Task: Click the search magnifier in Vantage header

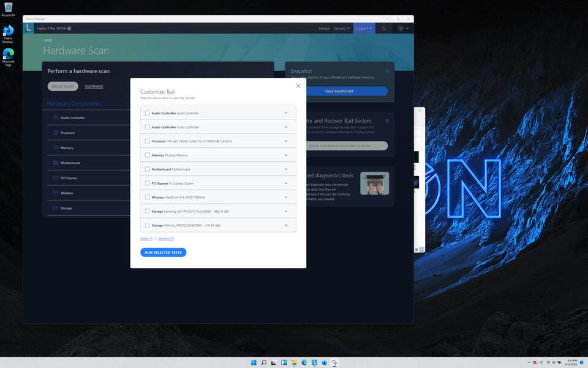Action: point(383,29)
